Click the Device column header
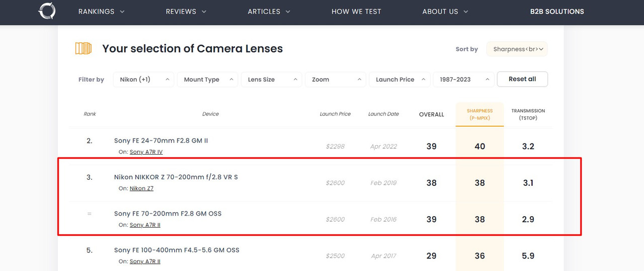This screenshot has height=271, width=644. [x=210, y=114]
